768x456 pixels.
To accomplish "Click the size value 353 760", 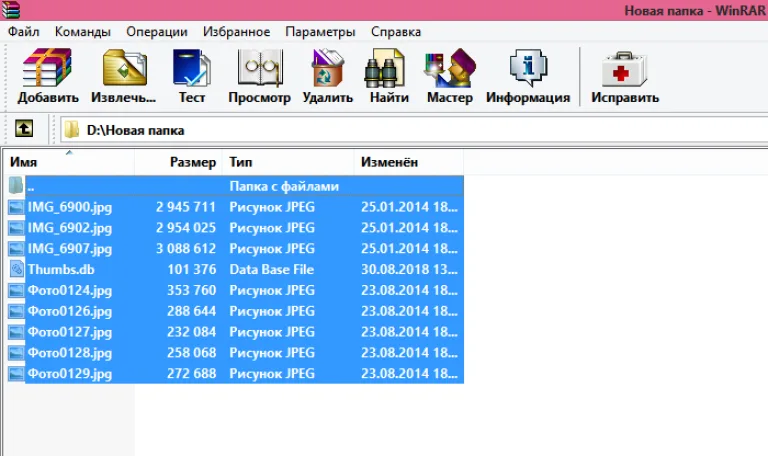I will pos(192,290).
